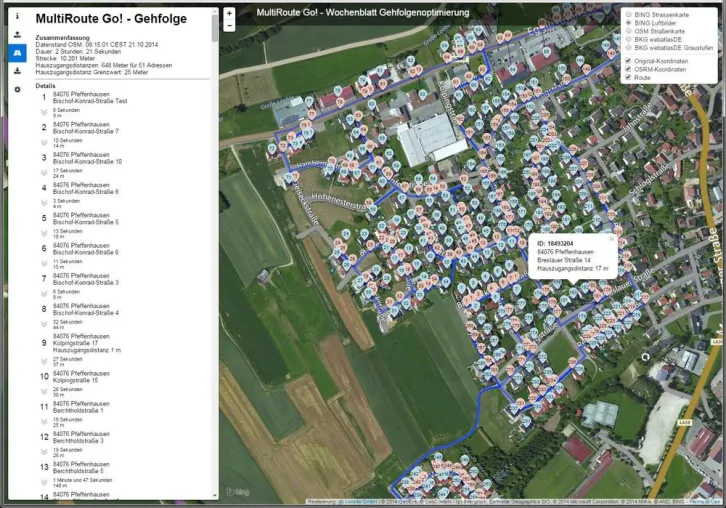Image resolution: width=726 pixels, height=508 pixels.
Task: Expand the chevron below stop 4
Action: 44,203
